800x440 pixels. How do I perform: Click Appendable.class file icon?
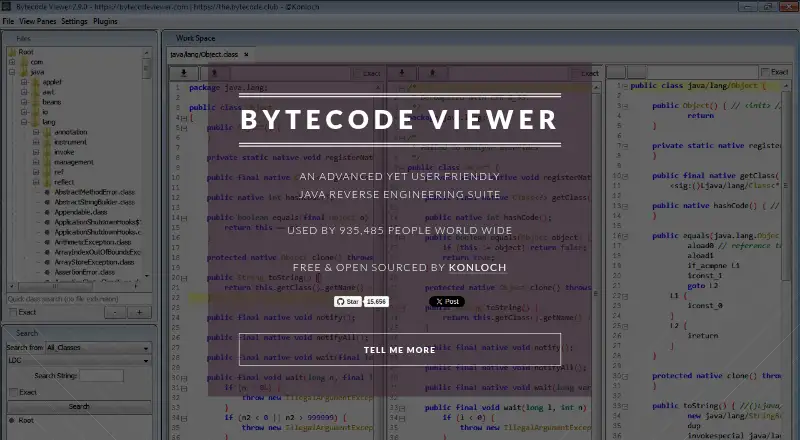pos(47,212)
